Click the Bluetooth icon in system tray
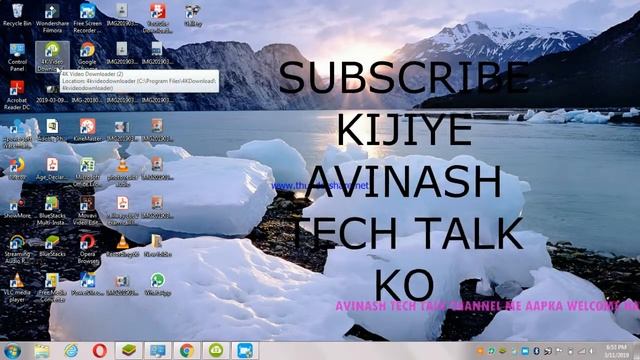The image size is (640, 360). coord(536,351)
